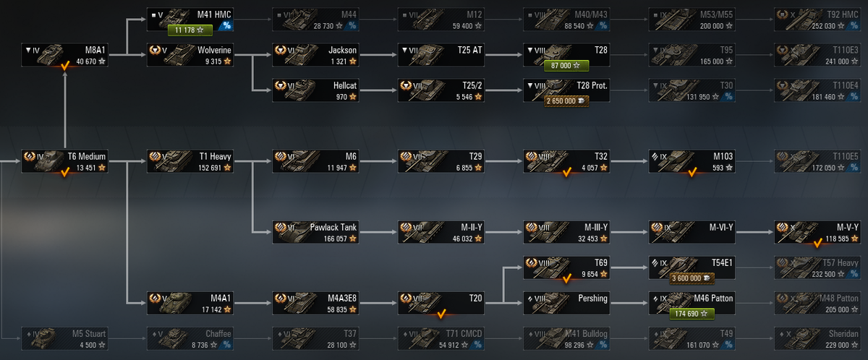Open the T1 Heavy tank node

(x=190, y=161)
